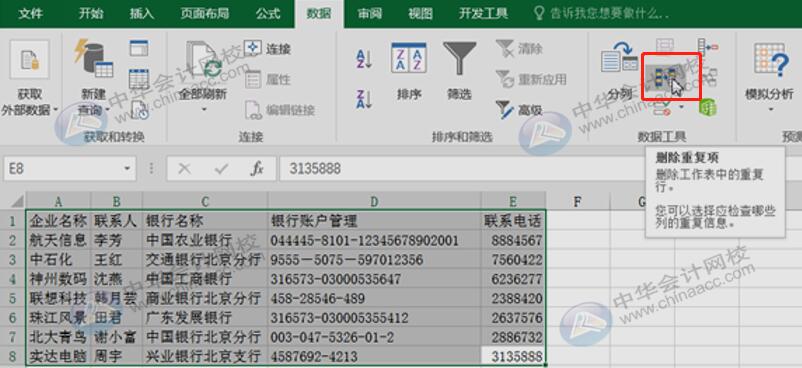Click cell 北大青鸟 in column A

(58, 337)
